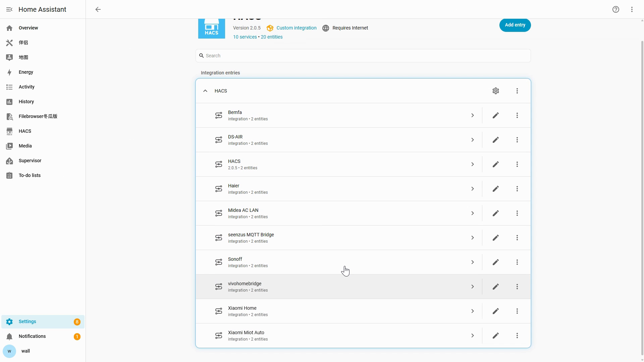Viewport: 644px width, 362px height.
Task: Open HACS in the sidebar
Action: (43, 131)
